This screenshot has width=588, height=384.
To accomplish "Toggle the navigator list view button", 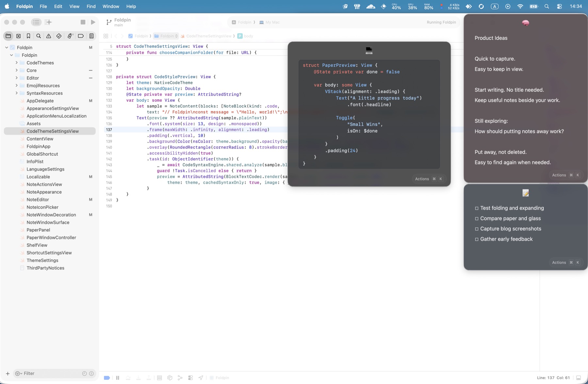I will pyautogui.click(x=36, y=22).
